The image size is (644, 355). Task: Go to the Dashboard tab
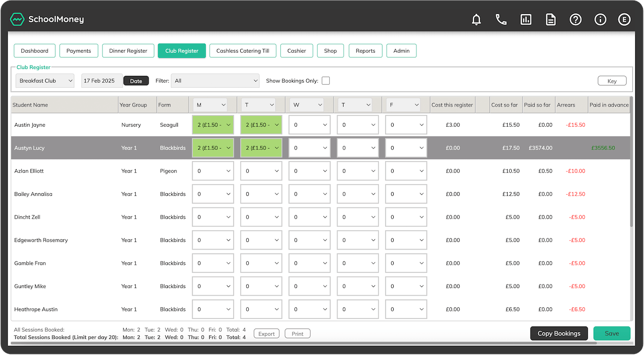34,51
